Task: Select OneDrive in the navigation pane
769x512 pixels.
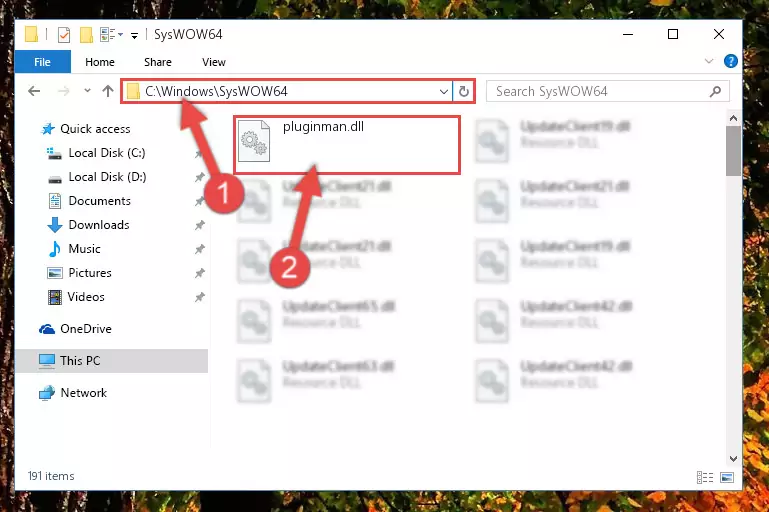Action: click(x=85, y=329)
